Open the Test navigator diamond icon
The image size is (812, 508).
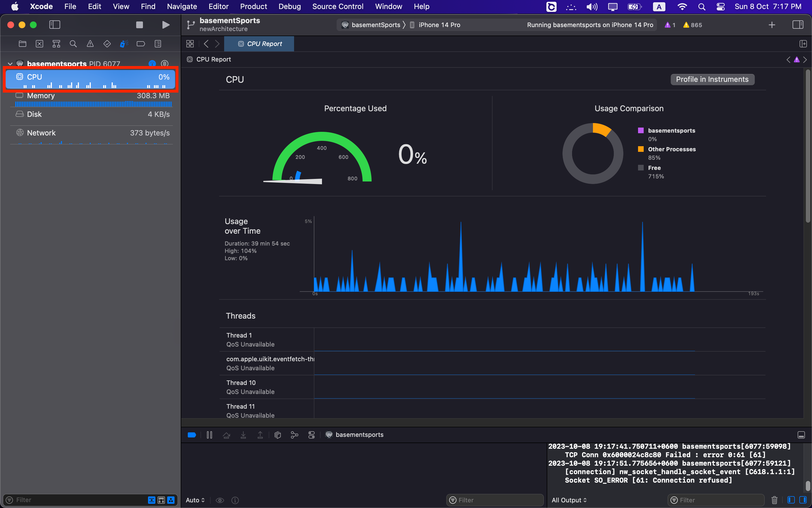click(x=107, y=44)
